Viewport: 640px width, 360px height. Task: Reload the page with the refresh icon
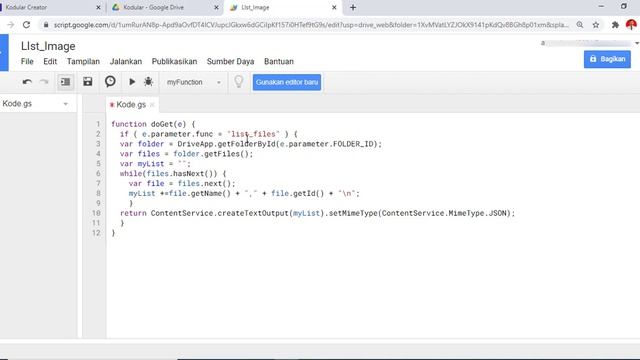(27, 25)
